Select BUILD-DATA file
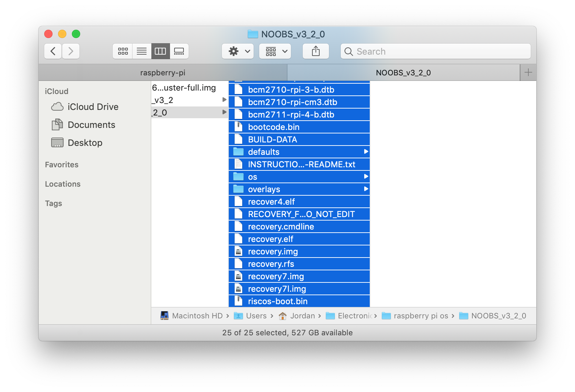Screen dimensions: 575x392 [299, 140]
